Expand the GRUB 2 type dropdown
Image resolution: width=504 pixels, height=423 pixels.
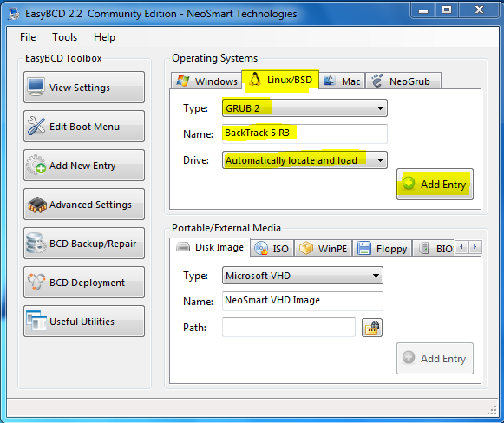[304, 108]
